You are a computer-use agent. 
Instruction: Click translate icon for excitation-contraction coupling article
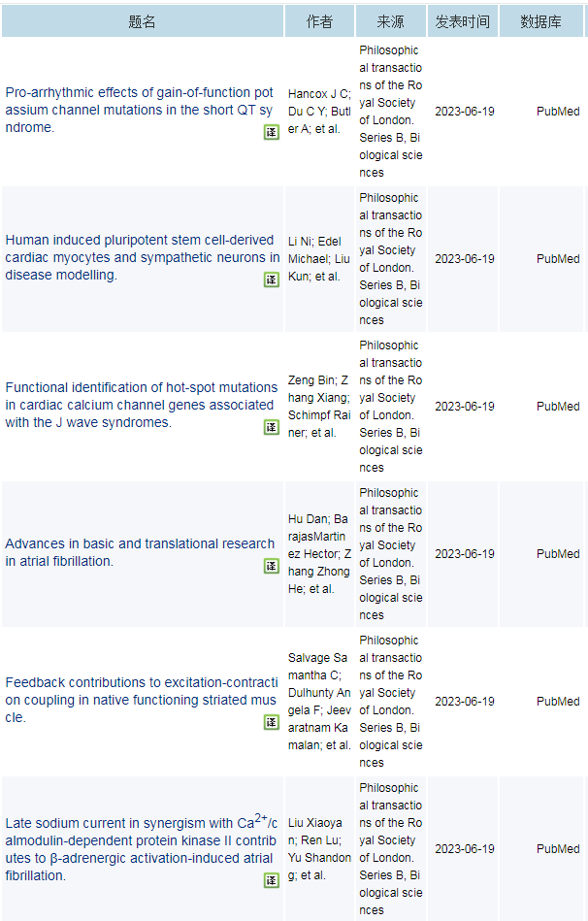(272, 722)
